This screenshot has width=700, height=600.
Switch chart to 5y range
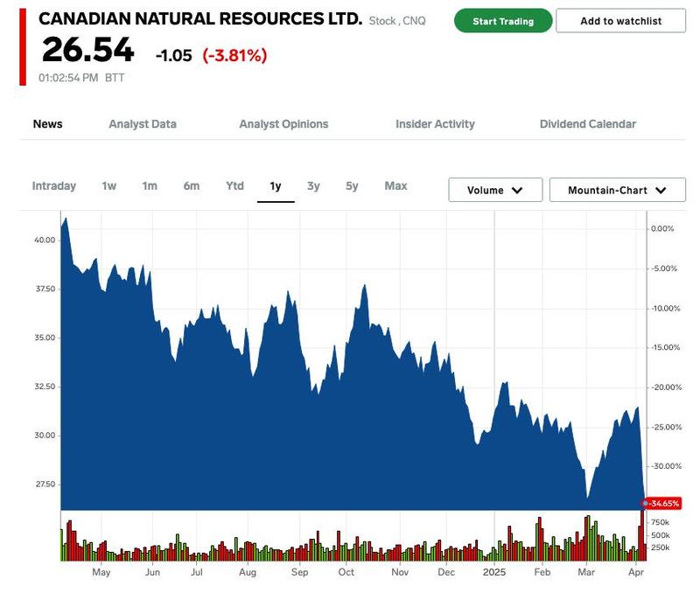pyautogui.click(x=352, y=186)
